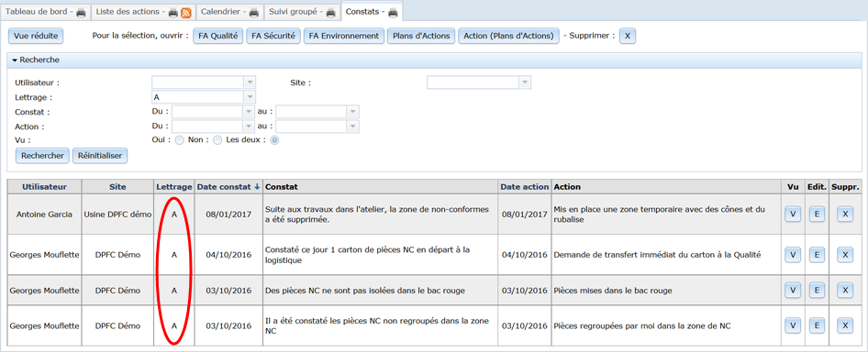Select the Constats tab

tap(372, 12)
